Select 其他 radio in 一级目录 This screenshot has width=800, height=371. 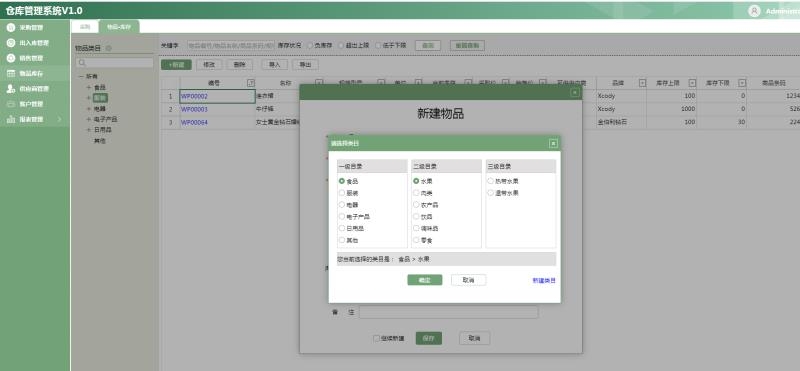coord(342,240)
